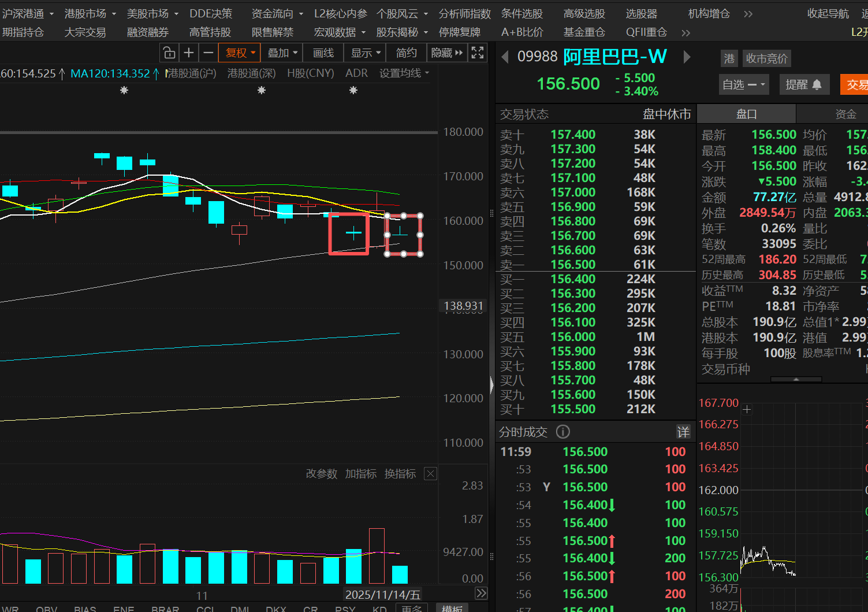Toggle H股(CNY) overlay
Image resolution: width=868 pixels, height=612 pixels.
[x=311, y=73]
